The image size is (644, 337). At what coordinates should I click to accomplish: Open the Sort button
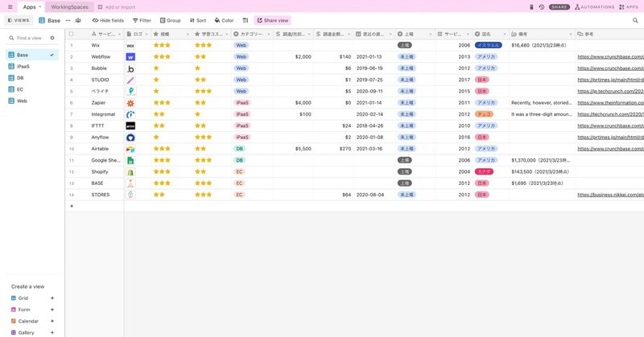(x=197, y=20)
